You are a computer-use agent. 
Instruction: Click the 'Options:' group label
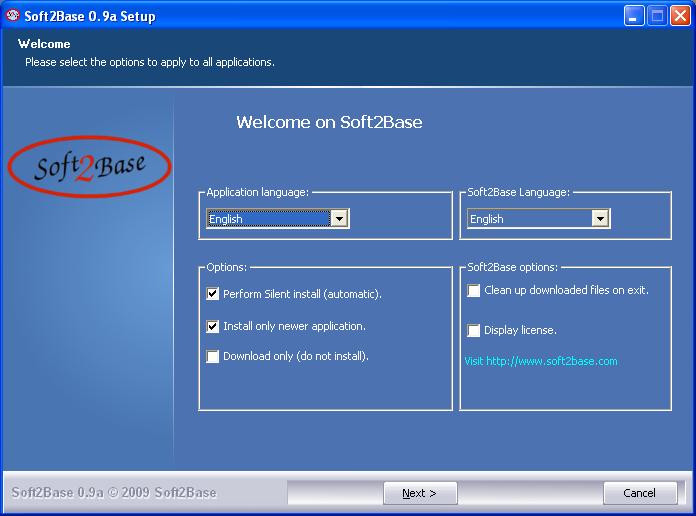226,267
